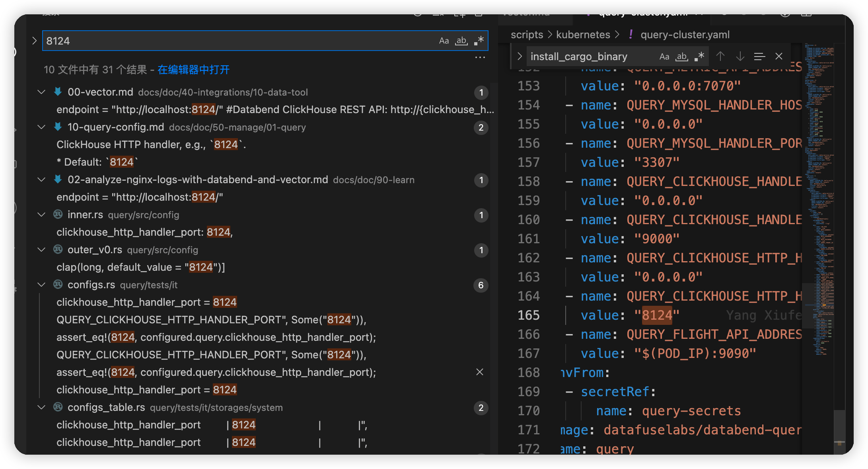This screenshot has height=469, width=868.
Task: Expand replace row in editor find widget
Action: click(x=520, y=57)
